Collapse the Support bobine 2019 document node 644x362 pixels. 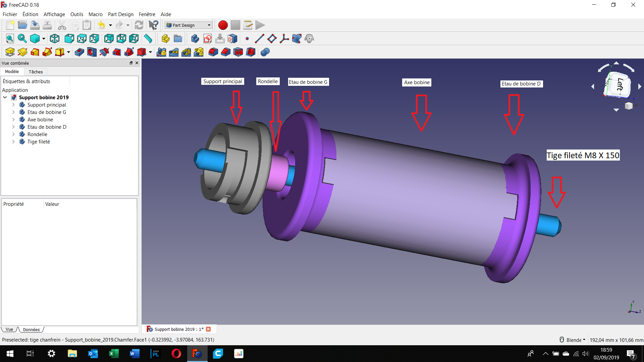coord(5,97)
